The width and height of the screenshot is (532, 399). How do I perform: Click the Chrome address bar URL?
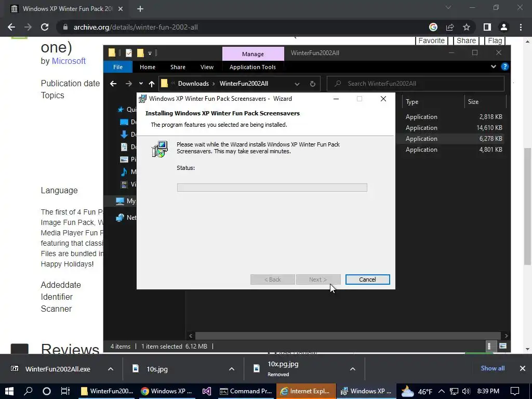(136, 27)
